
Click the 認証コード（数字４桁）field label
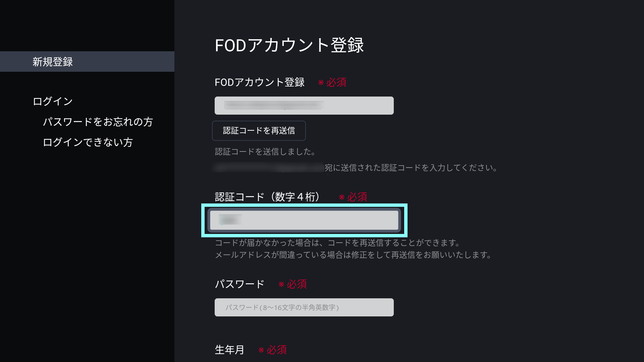click(x=267, y=197)
